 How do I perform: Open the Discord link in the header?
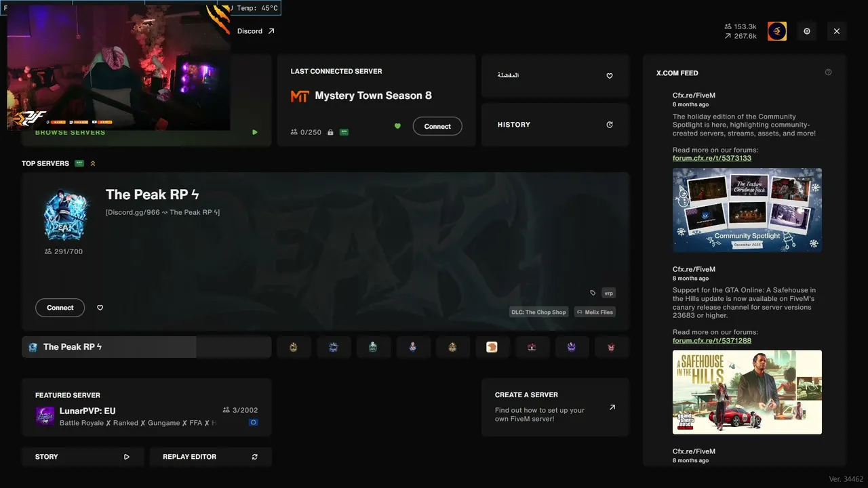coord(256,31)
